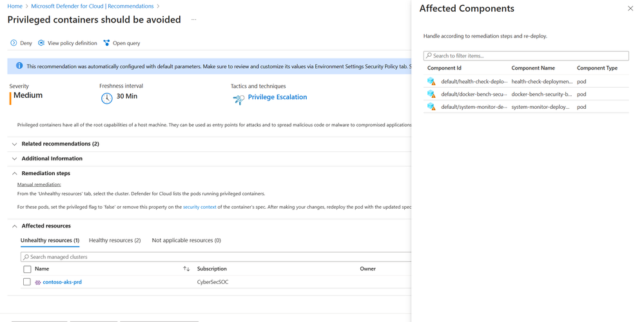Switch to Unhealthy resources (1) tab
Image resolution: width=644 pixels, height=322 pixels.
50,240
